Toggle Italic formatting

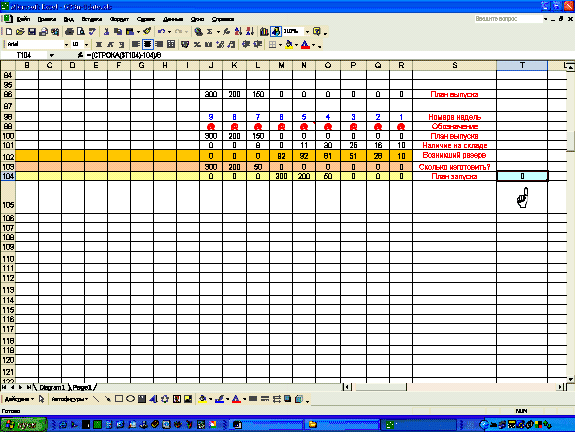click(x=110, y=44)
